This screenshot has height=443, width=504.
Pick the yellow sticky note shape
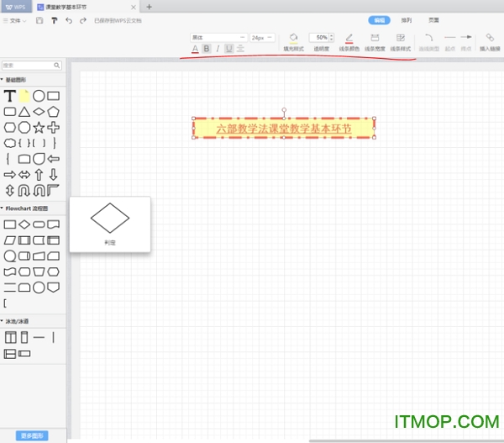coord(24,96)
